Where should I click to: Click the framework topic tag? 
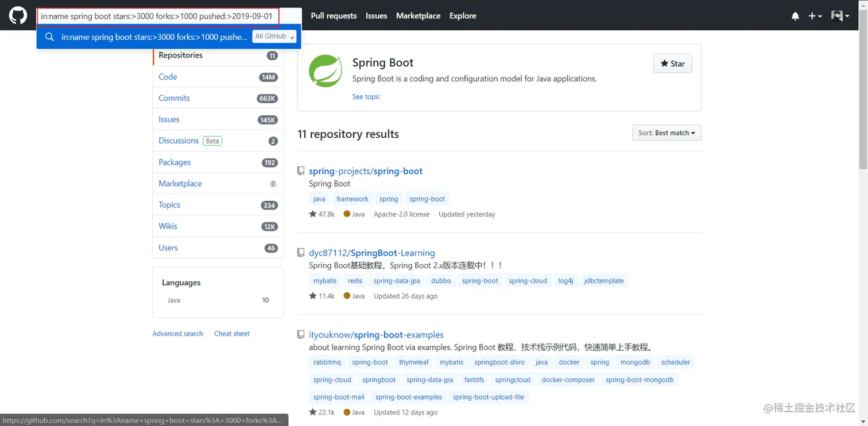pyautogui.click(x=352, y=199)
